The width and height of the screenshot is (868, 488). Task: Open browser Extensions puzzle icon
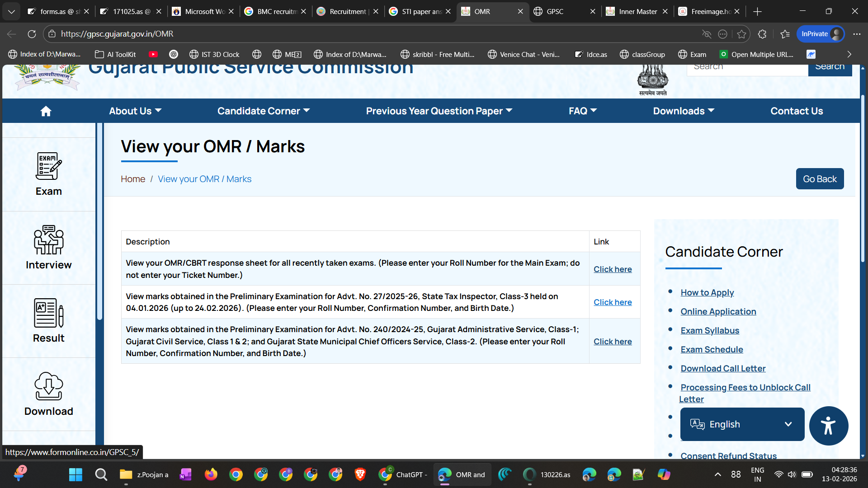click(x=762, y=34)
